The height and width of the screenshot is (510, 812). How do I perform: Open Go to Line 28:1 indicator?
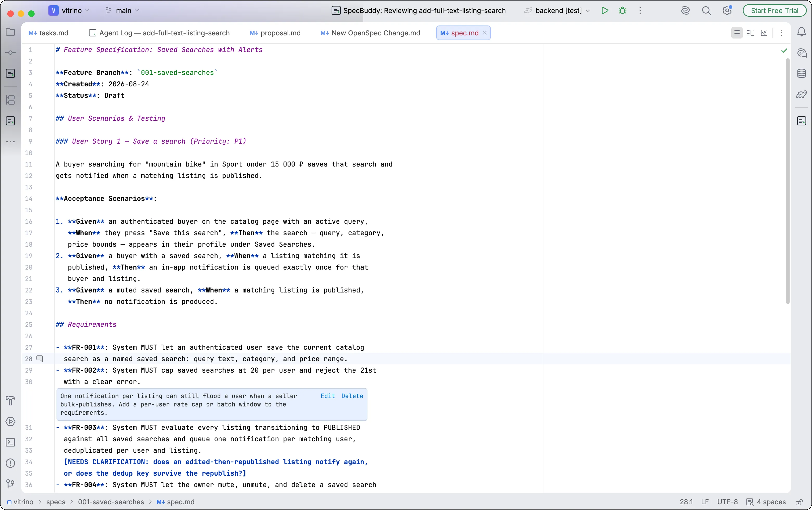(686, 502)
